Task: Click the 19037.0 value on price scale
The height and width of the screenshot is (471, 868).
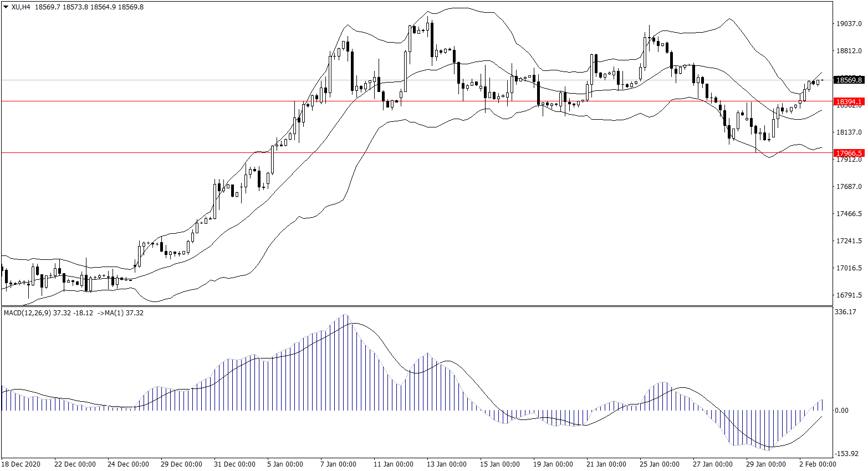Action: [849, 24]
